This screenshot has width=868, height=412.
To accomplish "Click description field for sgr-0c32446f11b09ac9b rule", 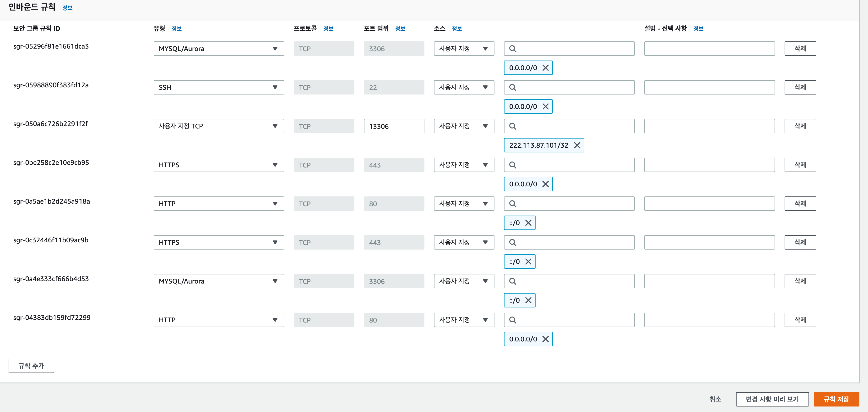I will coord(709,242).
